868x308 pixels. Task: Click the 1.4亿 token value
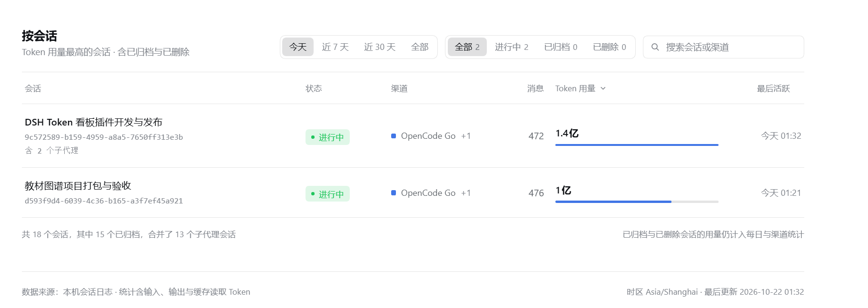pyautogui.click(x=567, y=134)
